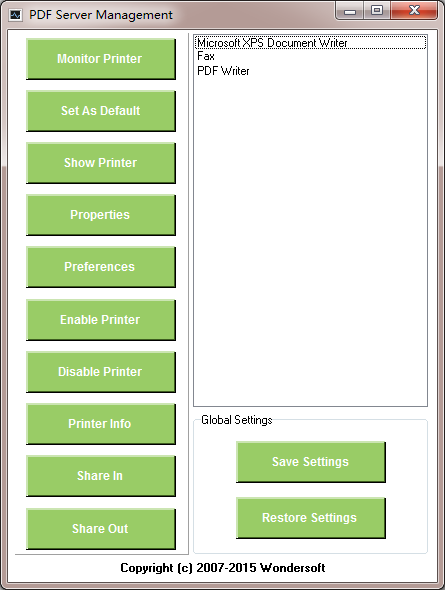Click Restore Settings button
The height and width of the screenshot is (590, 445).
pyautogui.click(x=311, y=518)
